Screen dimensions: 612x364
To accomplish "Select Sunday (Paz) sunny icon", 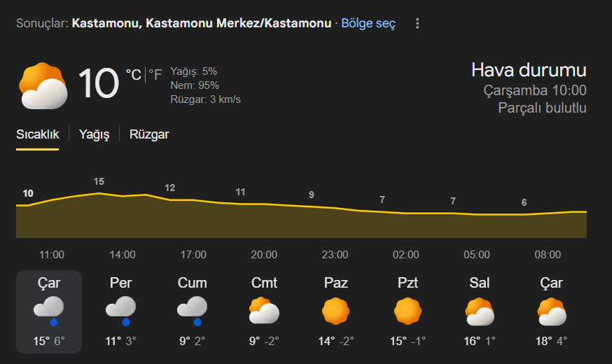I will point(335,311).
